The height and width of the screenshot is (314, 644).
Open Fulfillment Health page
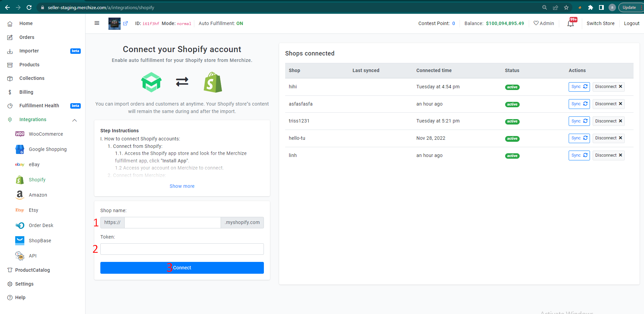coord(39,106)
